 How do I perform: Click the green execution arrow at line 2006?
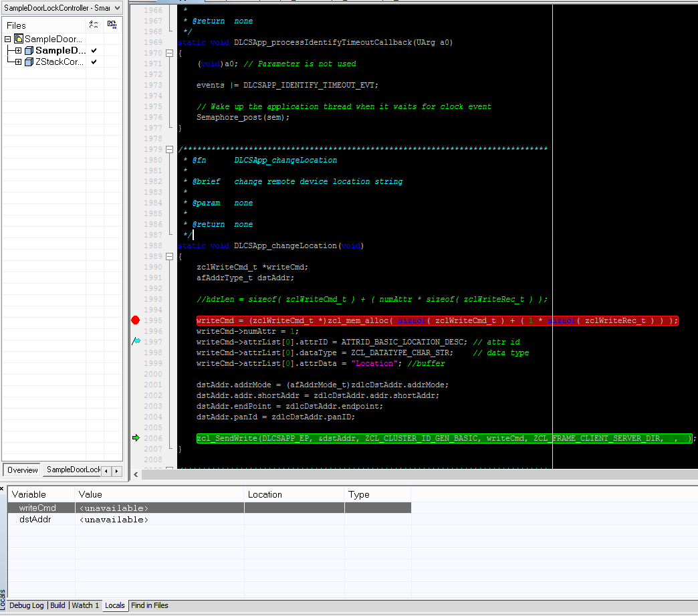[134, 438]
